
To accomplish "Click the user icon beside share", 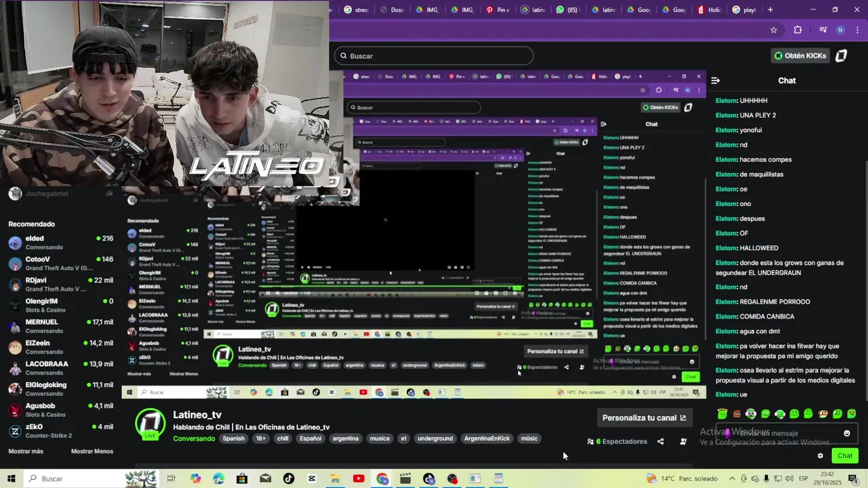I will (x=683, y=442).
